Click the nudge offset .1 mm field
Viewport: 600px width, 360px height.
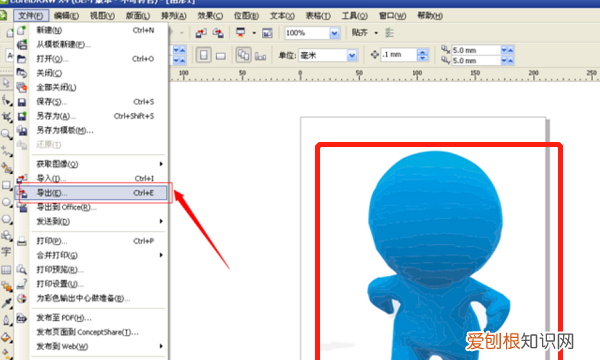click(399, 55)
